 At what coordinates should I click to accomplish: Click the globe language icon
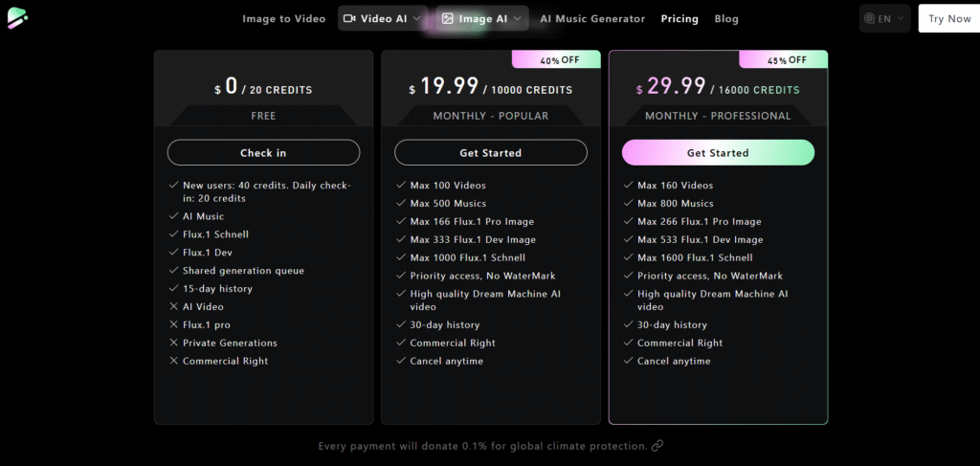[x=869, y=19]
